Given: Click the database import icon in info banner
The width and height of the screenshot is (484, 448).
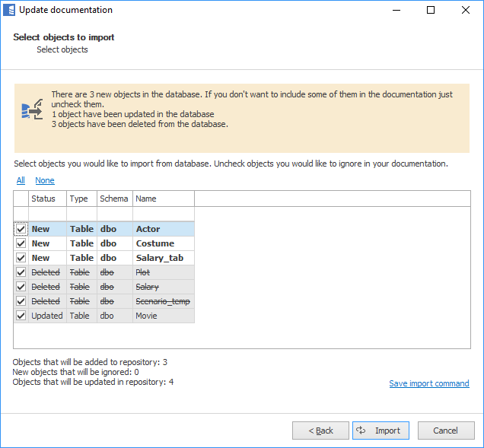Looking at the screenshot, I should pos(31,110).
